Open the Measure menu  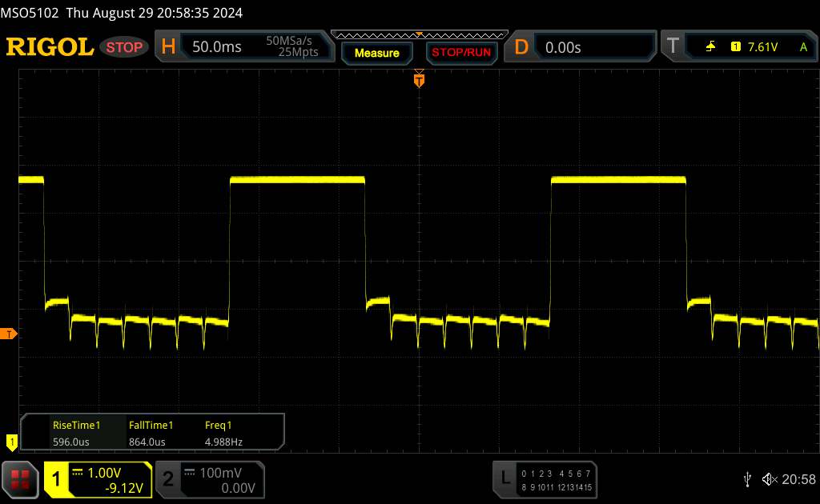click(376, 53)
